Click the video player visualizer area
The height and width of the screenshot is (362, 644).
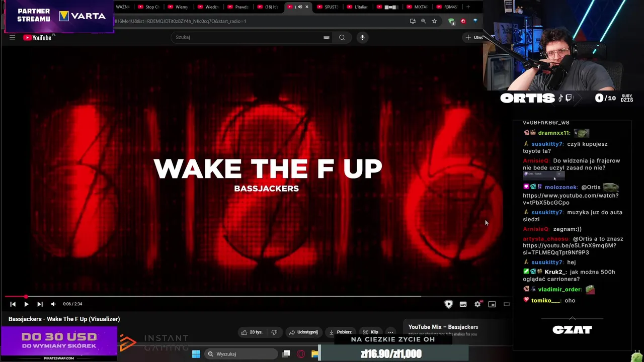point(258,171)
